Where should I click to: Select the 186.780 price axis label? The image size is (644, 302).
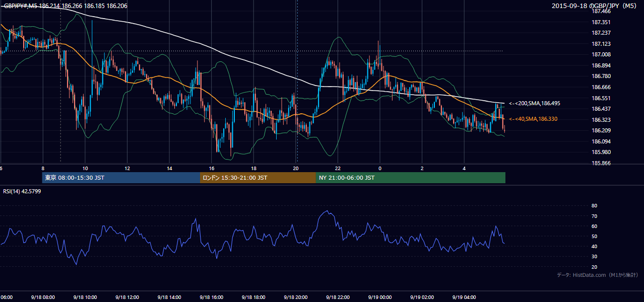[x=601, y=76]
